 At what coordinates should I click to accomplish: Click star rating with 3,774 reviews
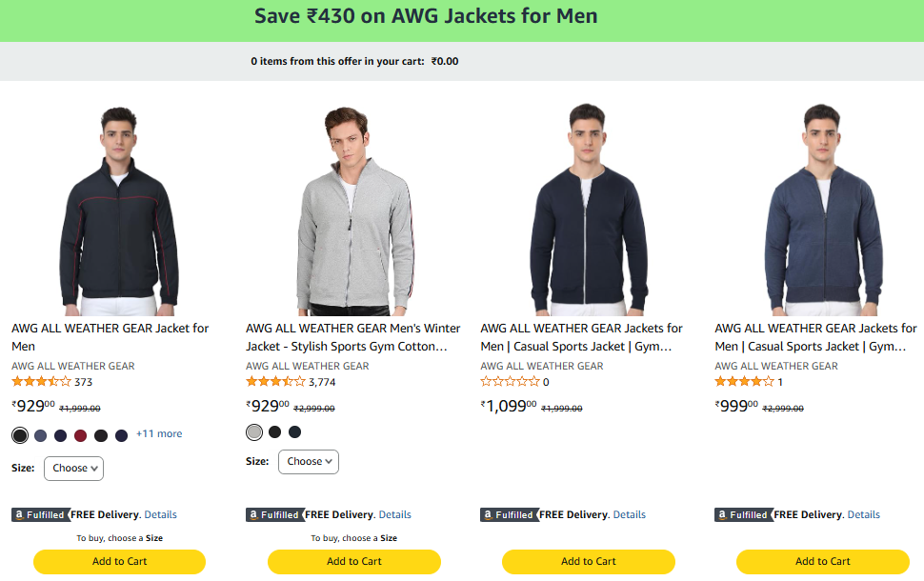[x=275, y=382]
